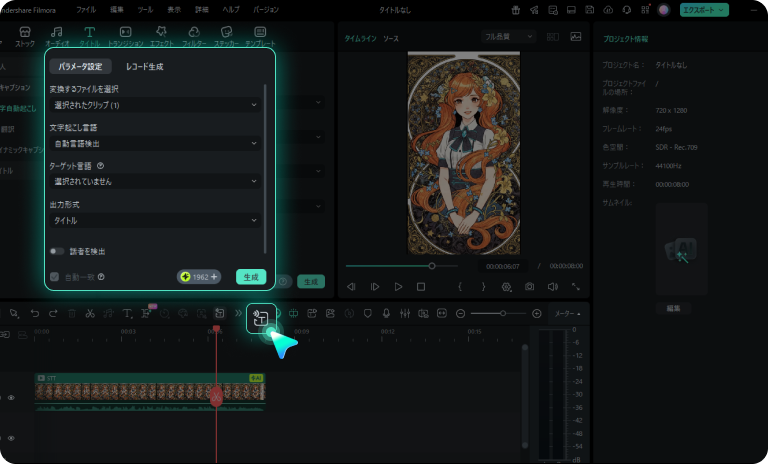Viewport: 768px width, 464px height.
Task: Click the green 生成 button in dialog
Action: point(251,277)
